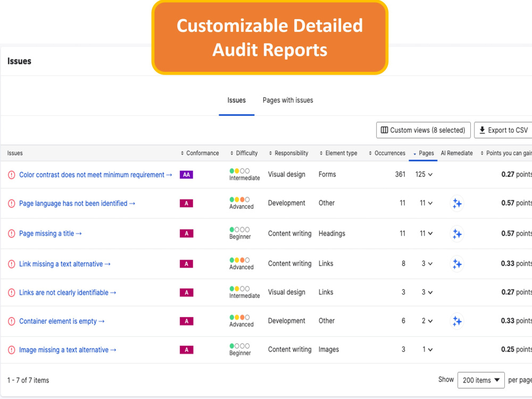Click Advanced difficulty dots on Container element row
The height and width of the screenshot is (399, 532).
[x=239, y=317]
